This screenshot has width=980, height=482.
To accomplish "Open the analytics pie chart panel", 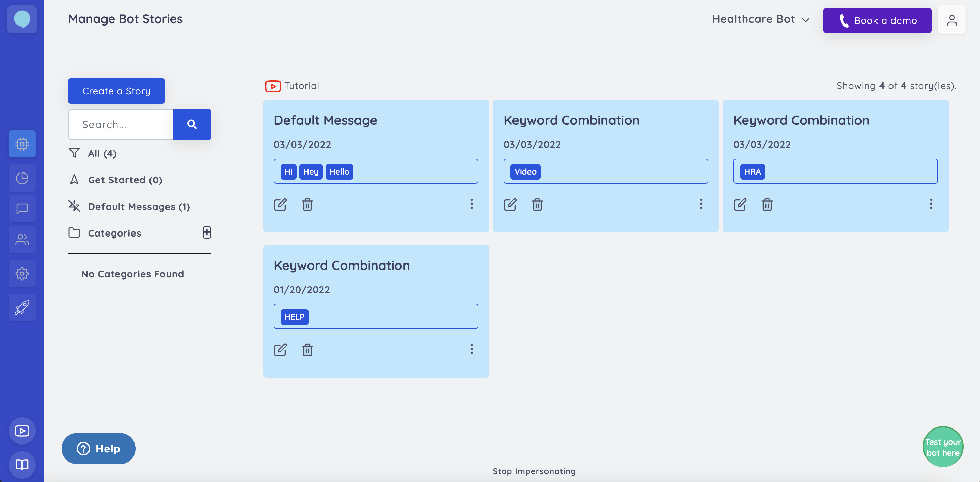I will (x=22, y=178).
